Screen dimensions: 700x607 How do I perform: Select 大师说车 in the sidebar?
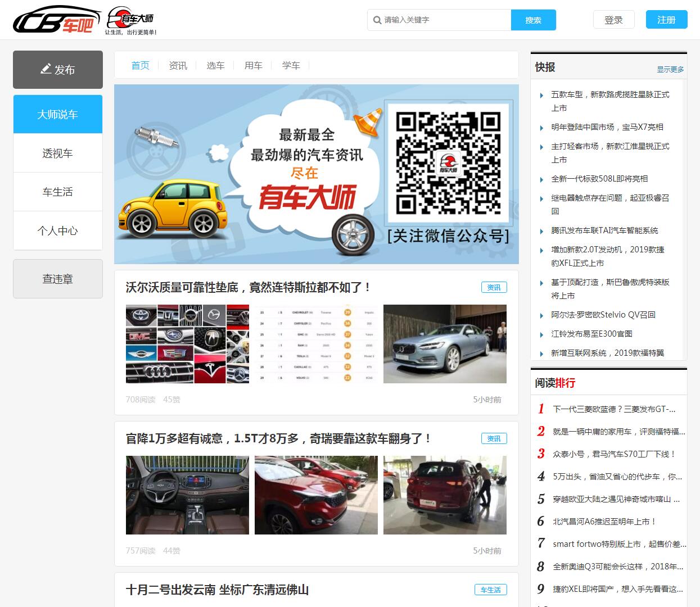[x=58, y=114]
